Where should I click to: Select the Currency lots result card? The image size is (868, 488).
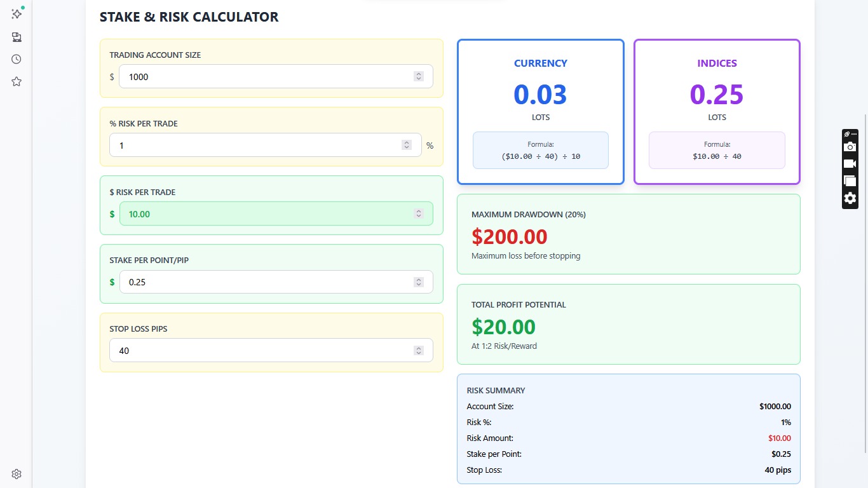541,112
